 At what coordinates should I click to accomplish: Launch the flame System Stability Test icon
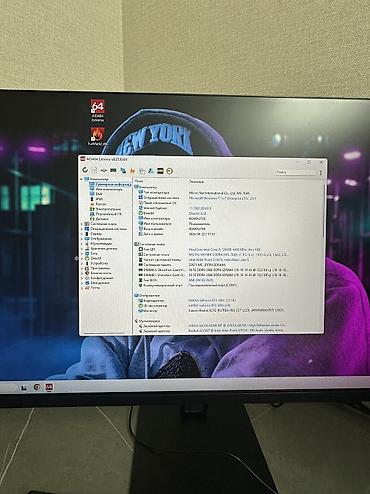tap(132, 171)
